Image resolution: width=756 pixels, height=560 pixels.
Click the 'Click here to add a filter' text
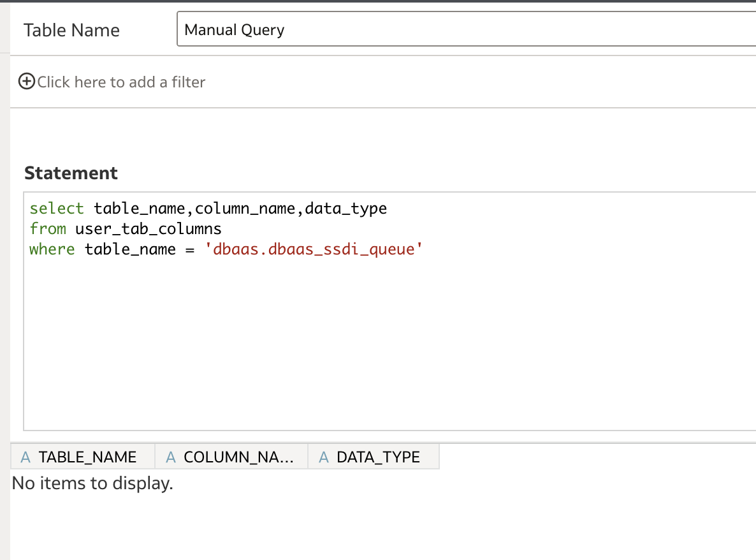(x=121, y=82)
